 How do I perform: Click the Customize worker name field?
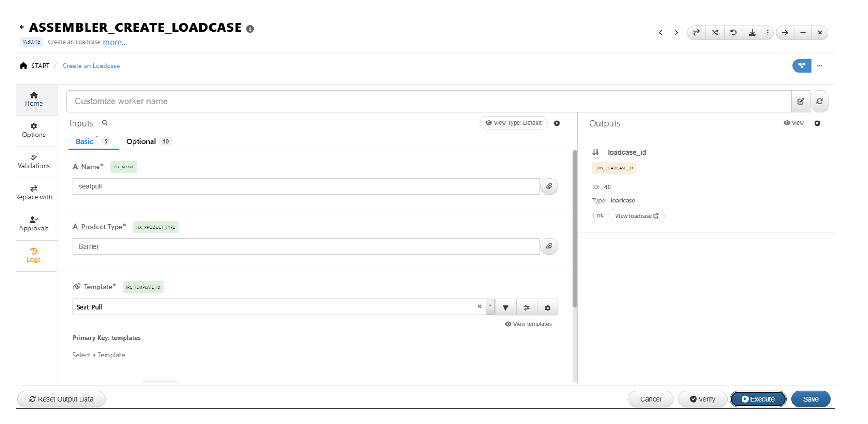point(428,101)
